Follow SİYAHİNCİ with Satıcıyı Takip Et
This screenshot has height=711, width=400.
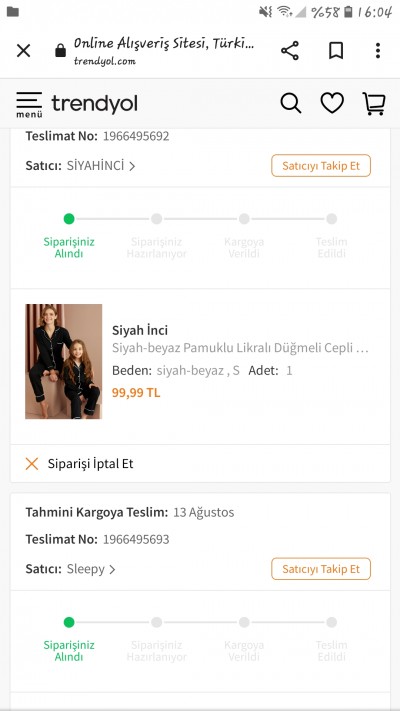(321, 166)
